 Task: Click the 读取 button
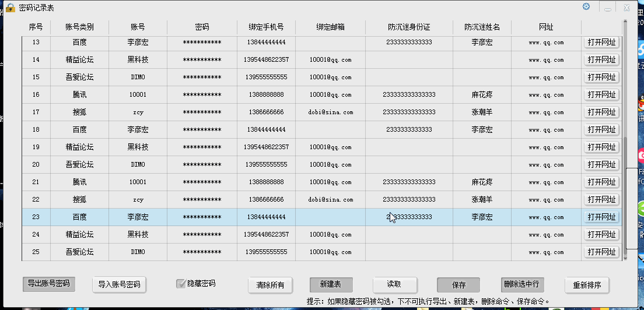pyautogui.click(x=394, y=284)
